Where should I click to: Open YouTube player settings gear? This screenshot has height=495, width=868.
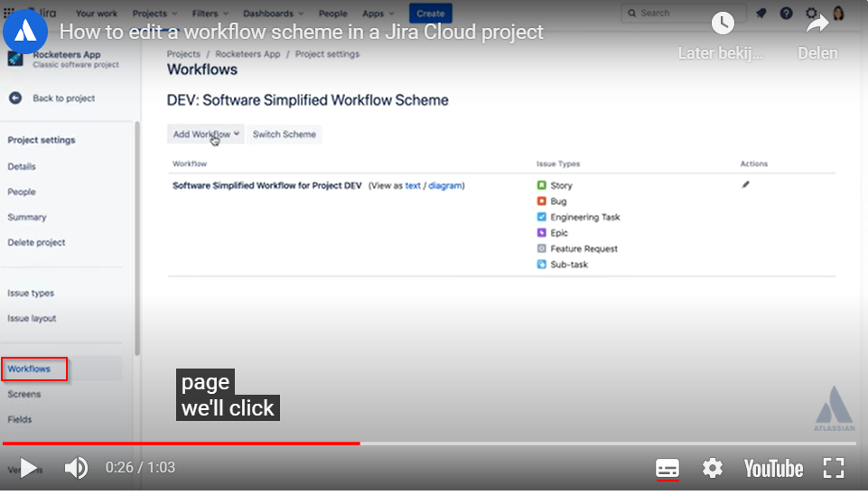tap(713, 469)
